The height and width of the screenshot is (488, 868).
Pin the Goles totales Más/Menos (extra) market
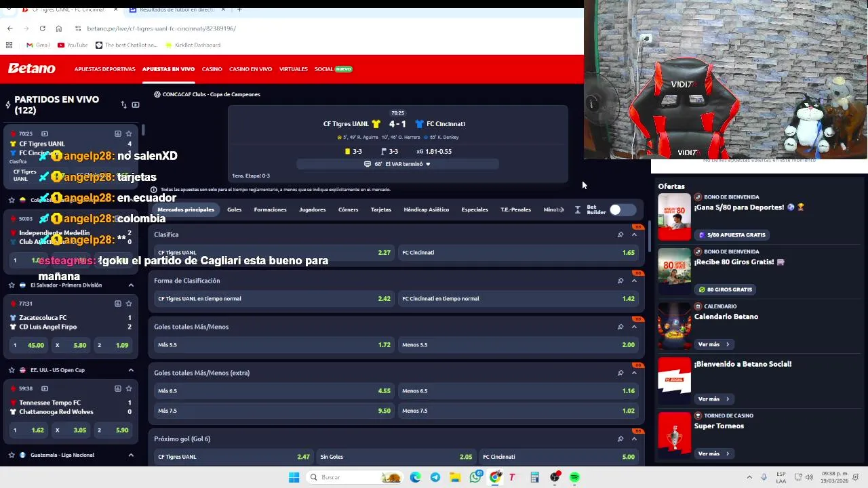620,373
